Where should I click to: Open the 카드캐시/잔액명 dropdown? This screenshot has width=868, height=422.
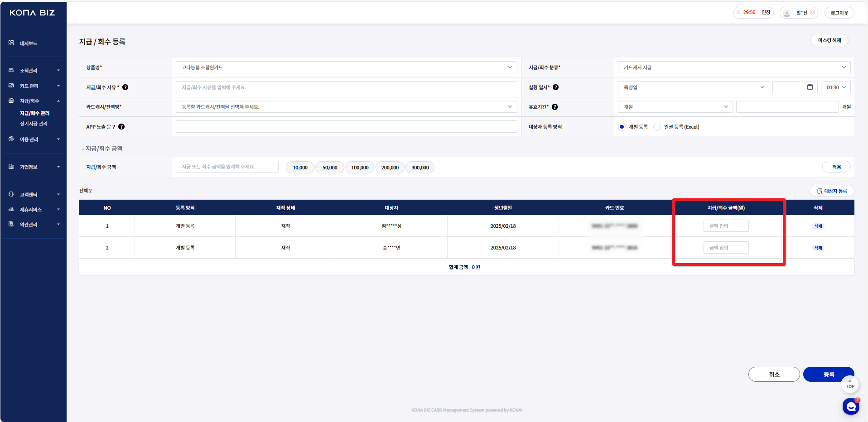pyautogui.click(x=347, y=107)
